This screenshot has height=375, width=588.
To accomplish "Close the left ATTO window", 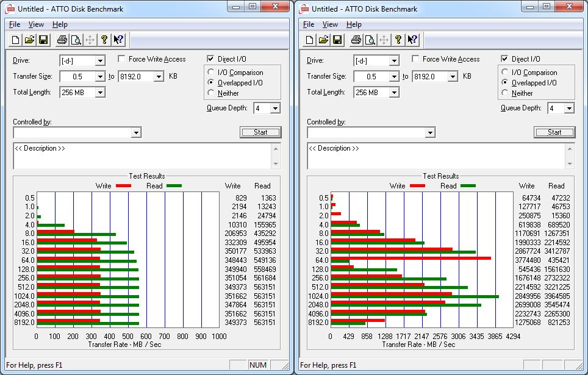I will (276, 6).
